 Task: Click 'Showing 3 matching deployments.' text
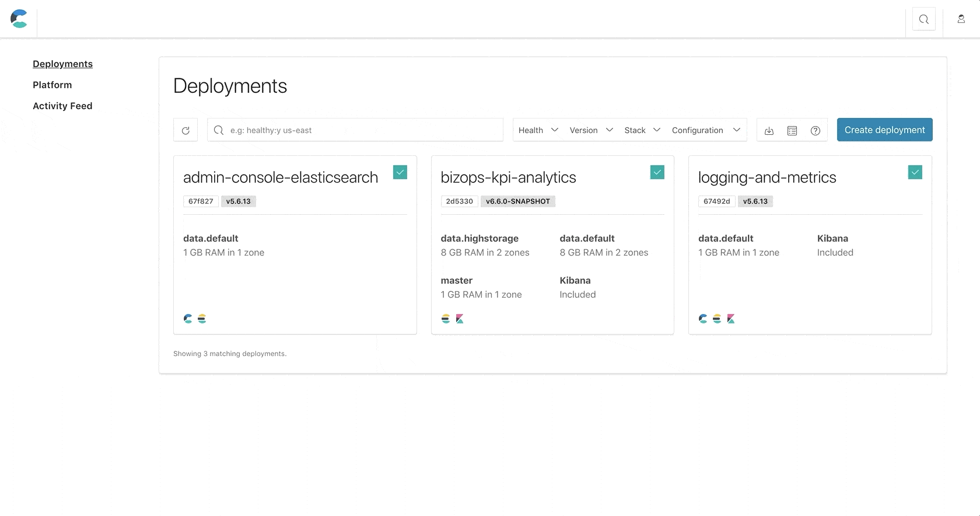pyautogui.click(x=230, y=354)
